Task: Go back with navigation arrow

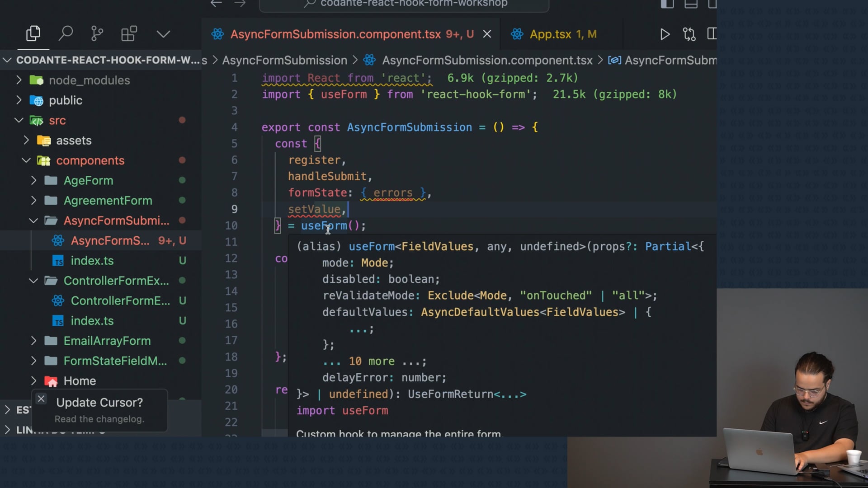Action: pyautogui.click(x=216, y=4)
